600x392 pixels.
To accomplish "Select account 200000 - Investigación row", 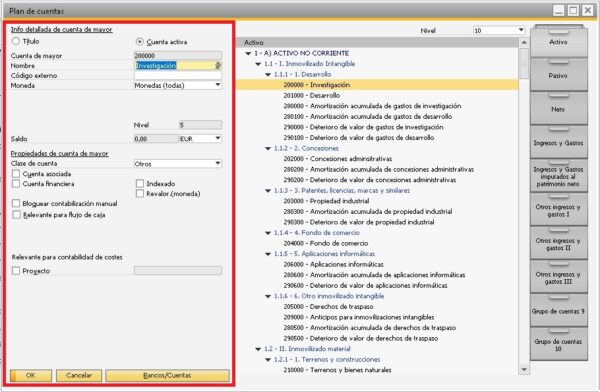I will coord(377,85).
